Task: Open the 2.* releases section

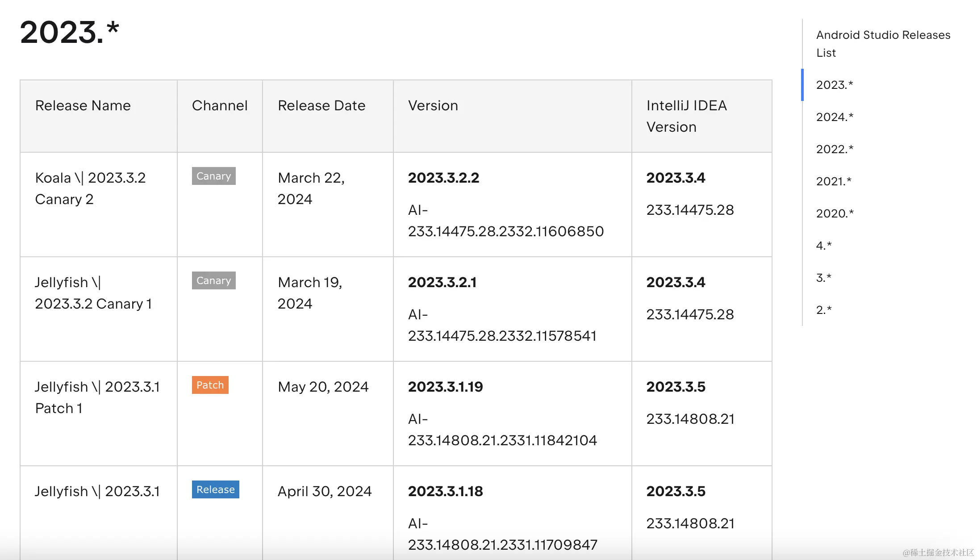Action: [x=823, y=310]
